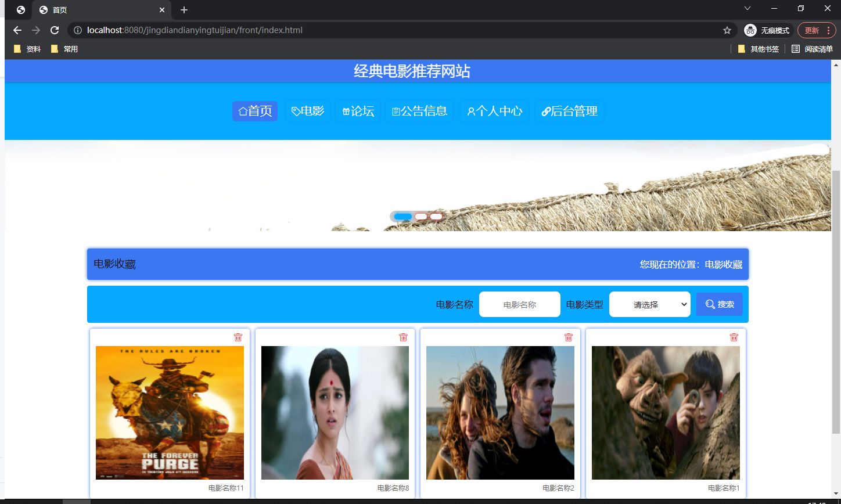This screenshot has height=504, width=841.
Task: Select the third carousel indicator dot
Action: pyautogui.click(x=436, y=217)
